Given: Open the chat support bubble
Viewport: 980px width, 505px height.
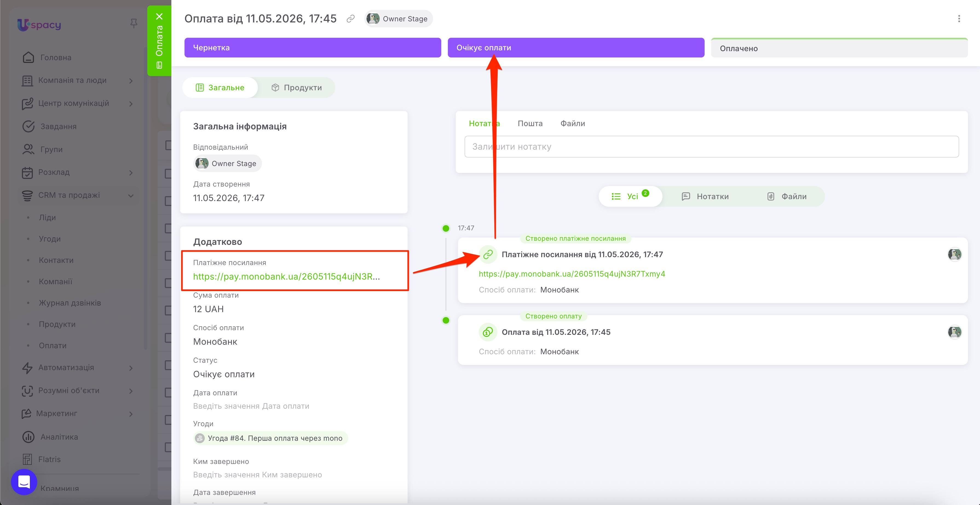Looking at the screenshot, I should point(24,482).
